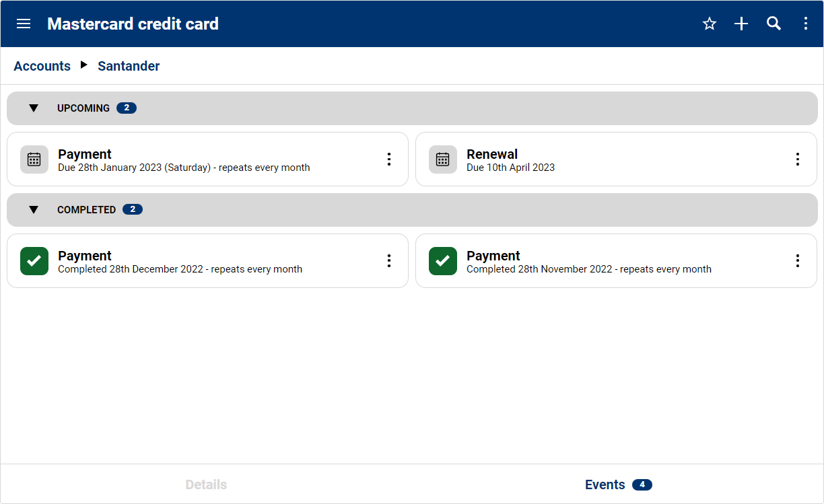
Task: Click calendar icon on upcoming Payment event
Action: [x=34, y=159]
